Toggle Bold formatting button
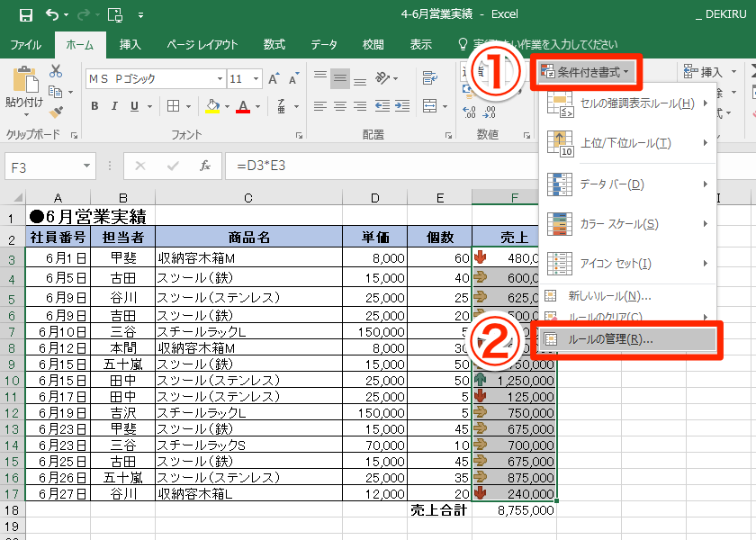 point(94,106)
